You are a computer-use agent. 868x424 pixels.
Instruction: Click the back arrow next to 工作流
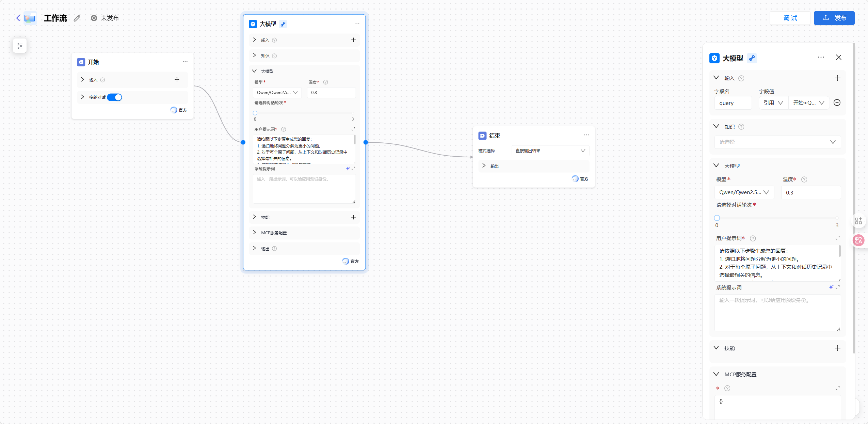[18, 18]
